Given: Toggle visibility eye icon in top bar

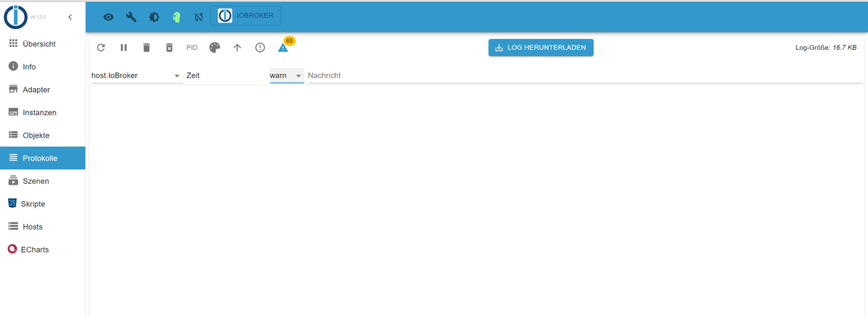Looking at the screenshot, I should point(109,17).
